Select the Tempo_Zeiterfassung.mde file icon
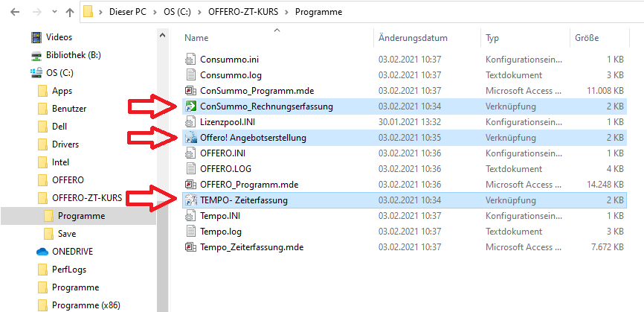 point(190,246)
